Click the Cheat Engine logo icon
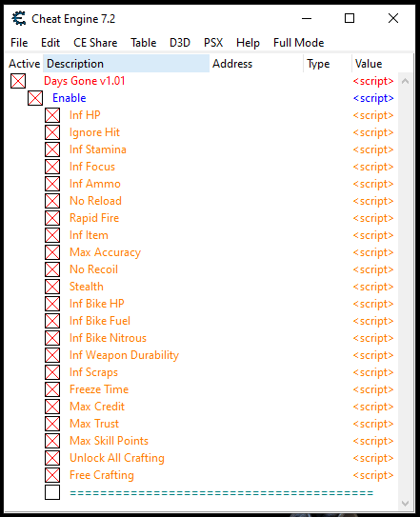This screenshot has width=420, height=517. pyautogui.click(x=19, y=18)
